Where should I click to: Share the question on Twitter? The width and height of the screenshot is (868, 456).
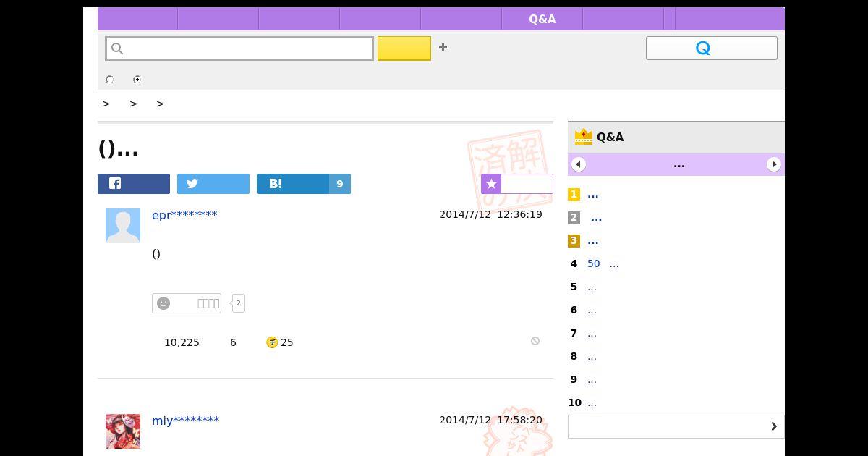(x=213, y=184)
